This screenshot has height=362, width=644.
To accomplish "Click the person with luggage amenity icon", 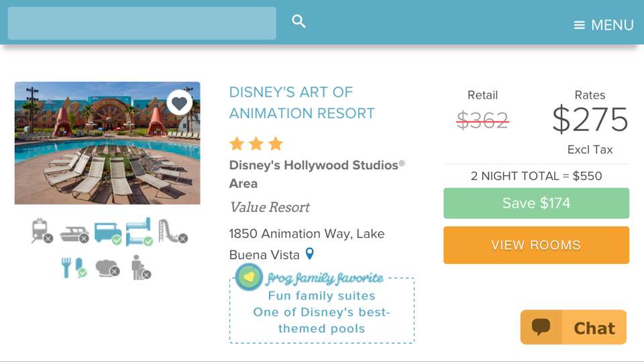I will [x=141, y=267].
